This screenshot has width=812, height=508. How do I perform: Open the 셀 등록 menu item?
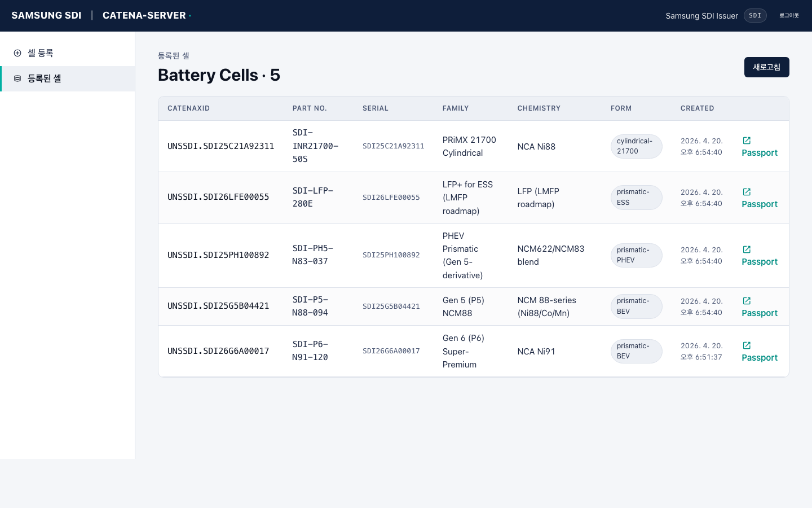[x=41, y=53]
